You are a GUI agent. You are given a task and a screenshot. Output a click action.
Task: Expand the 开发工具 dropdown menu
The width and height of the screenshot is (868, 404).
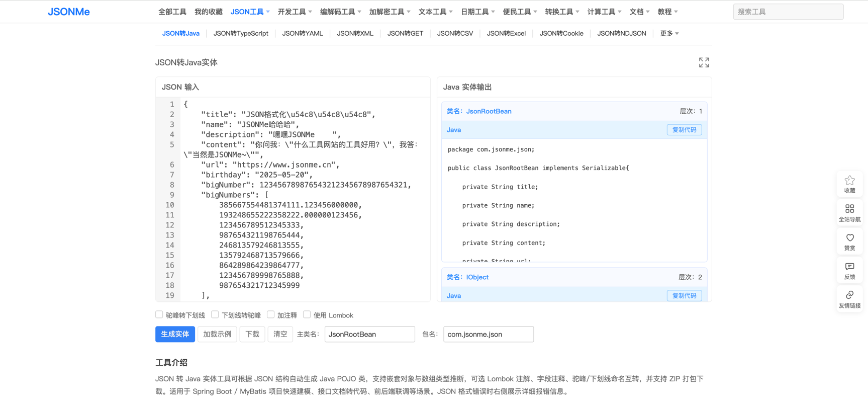click(x=295, y=12)
